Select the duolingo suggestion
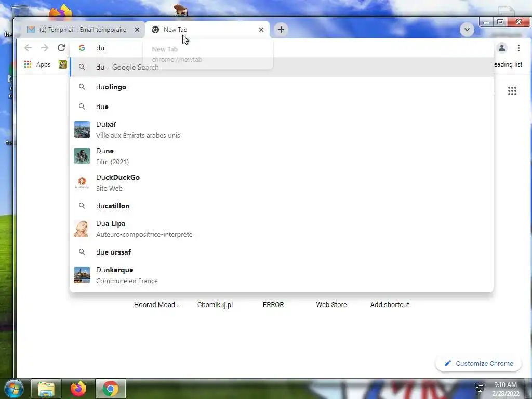Screen dimensions: 532x399 [282, 87]
